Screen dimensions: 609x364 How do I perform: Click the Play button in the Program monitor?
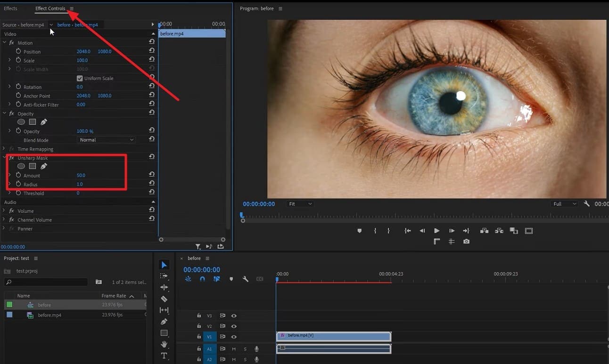point(436,231)
